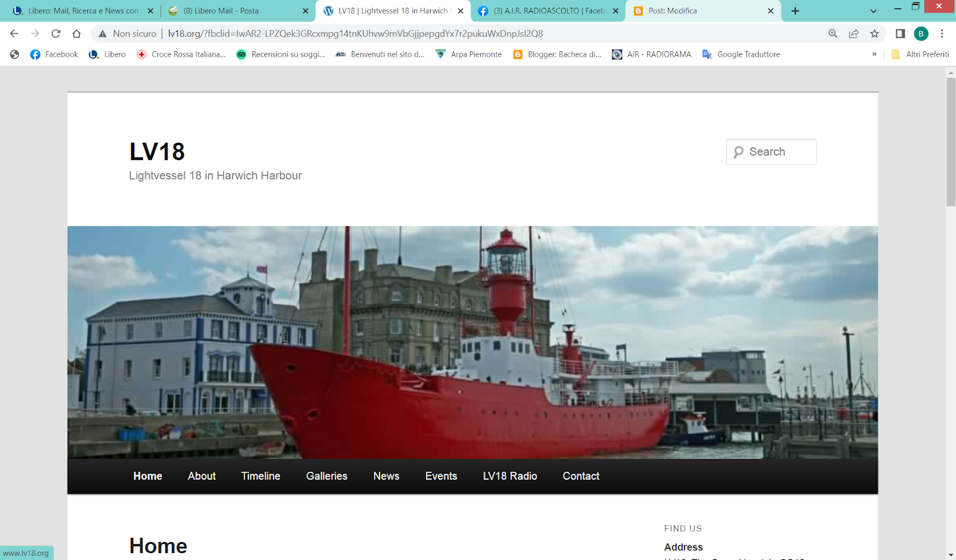956x560 pixels.
Task: Click the FIND US sidebar heading
Action: pyautogui.click(x=683, y=528)
